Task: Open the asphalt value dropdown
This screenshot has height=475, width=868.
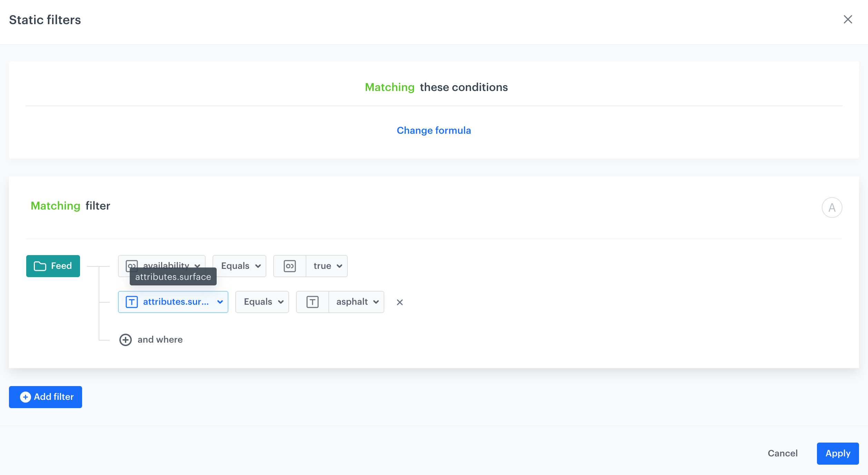Action: pyautogui.click(x=356, y=302)
